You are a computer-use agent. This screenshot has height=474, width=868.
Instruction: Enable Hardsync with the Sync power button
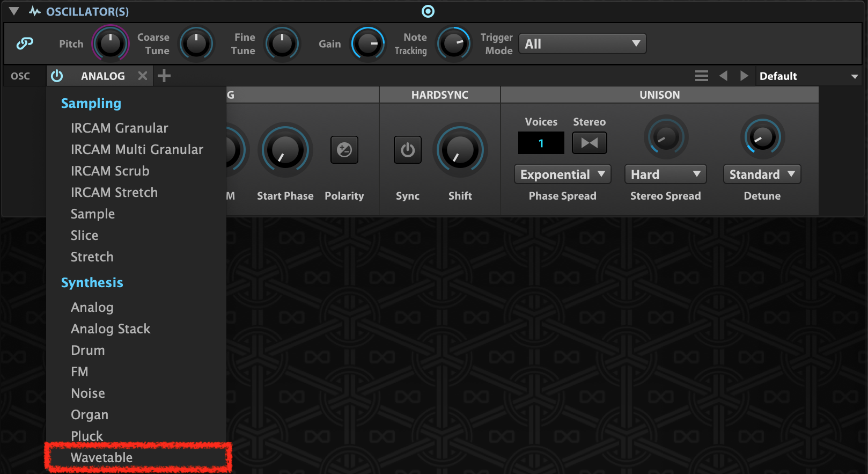(408, 150)
